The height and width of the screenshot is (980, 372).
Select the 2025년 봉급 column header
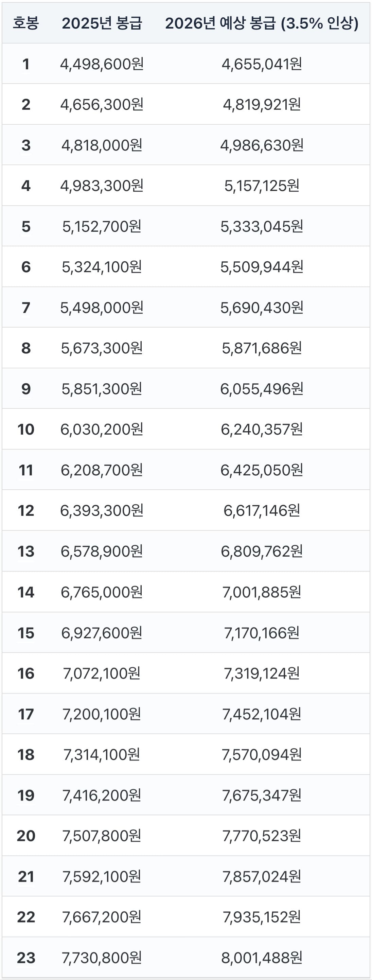[x=102, y=23]
